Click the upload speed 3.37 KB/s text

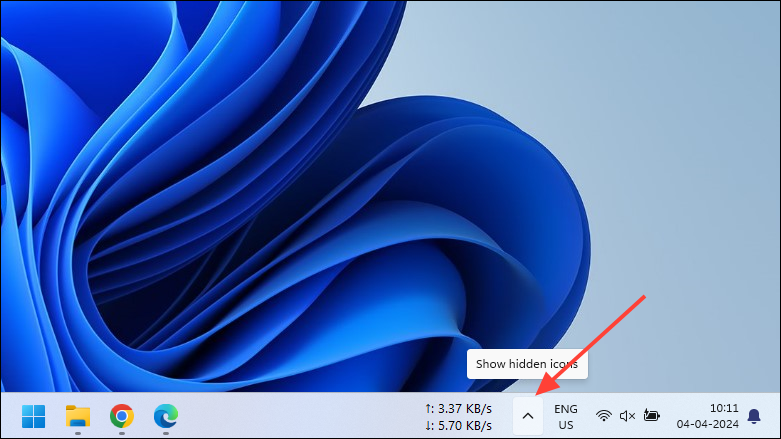click(458, 409)
